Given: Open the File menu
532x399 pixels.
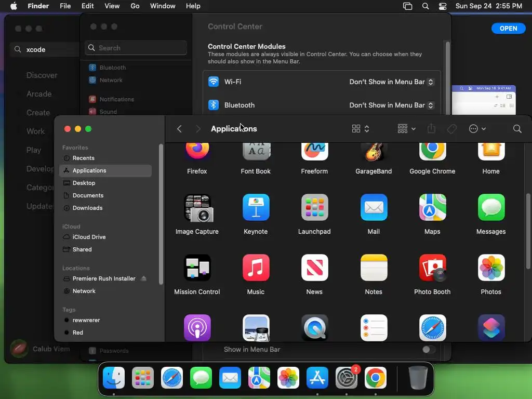Looking at the screenshot, I should [x=65, y=6].
